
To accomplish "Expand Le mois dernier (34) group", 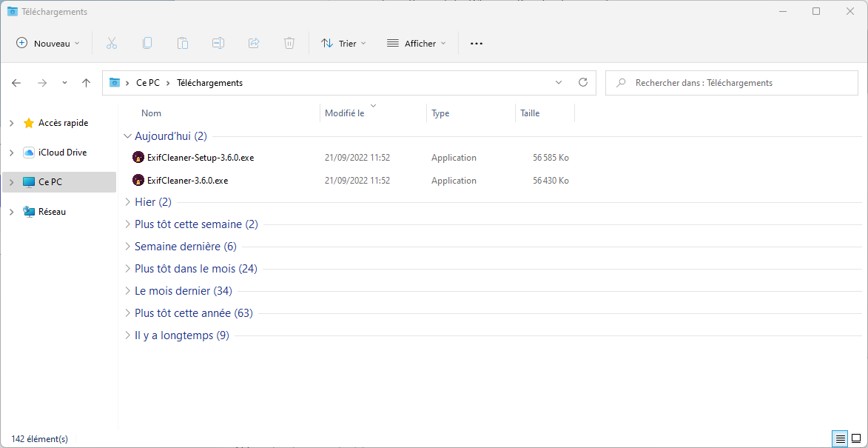I will pyautogui.click(x=127, y=291).
